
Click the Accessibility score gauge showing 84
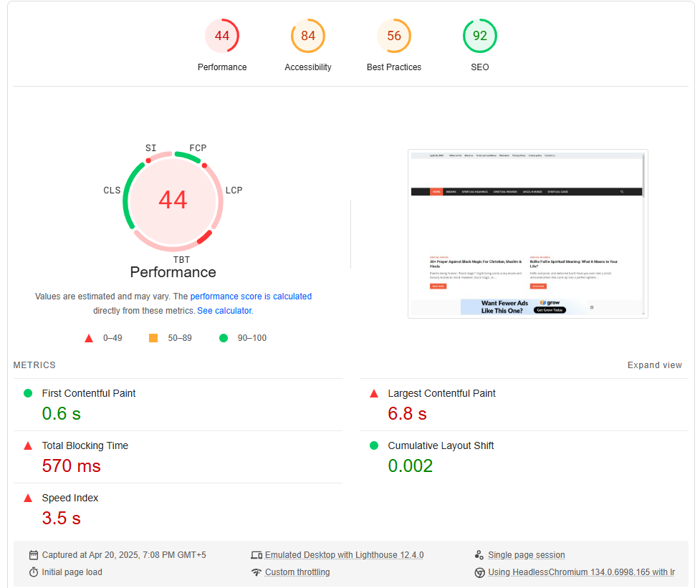[308, 36]
